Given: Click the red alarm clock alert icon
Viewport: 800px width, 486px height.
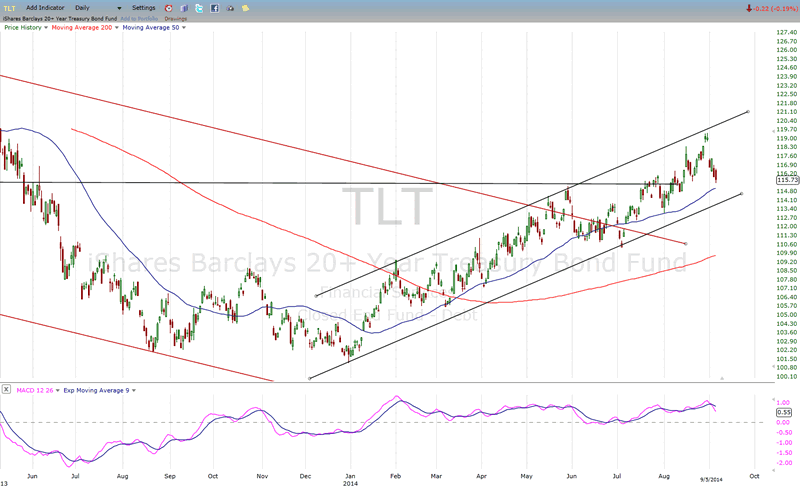Looking at the screenshot, I should coord(168,8).
